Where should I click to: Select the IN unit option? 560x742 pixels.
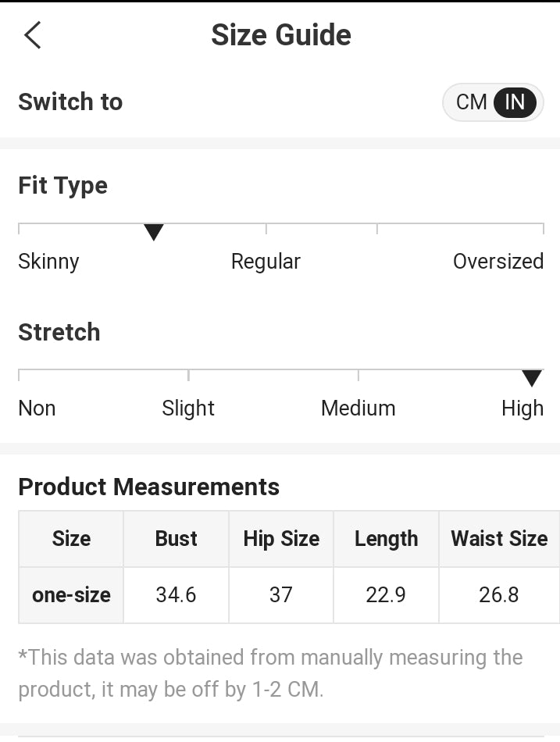coord(515,102)
